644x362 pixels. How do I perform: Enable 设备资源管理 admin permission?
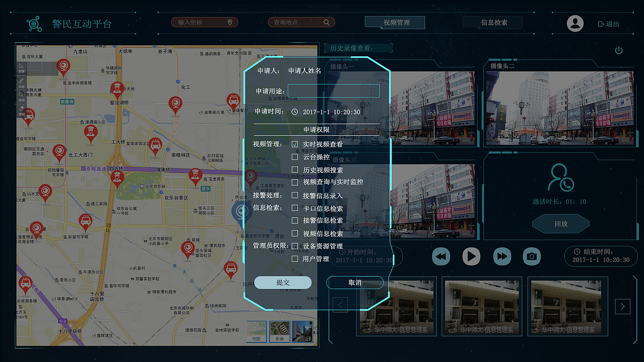[x=295, y=246]
